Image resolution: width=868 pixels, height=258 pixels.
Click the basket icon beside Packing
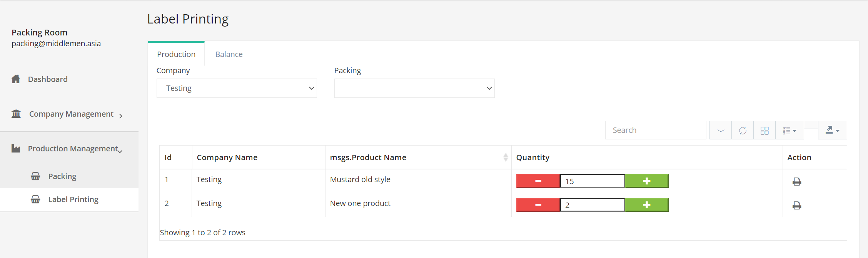[35, 176]
